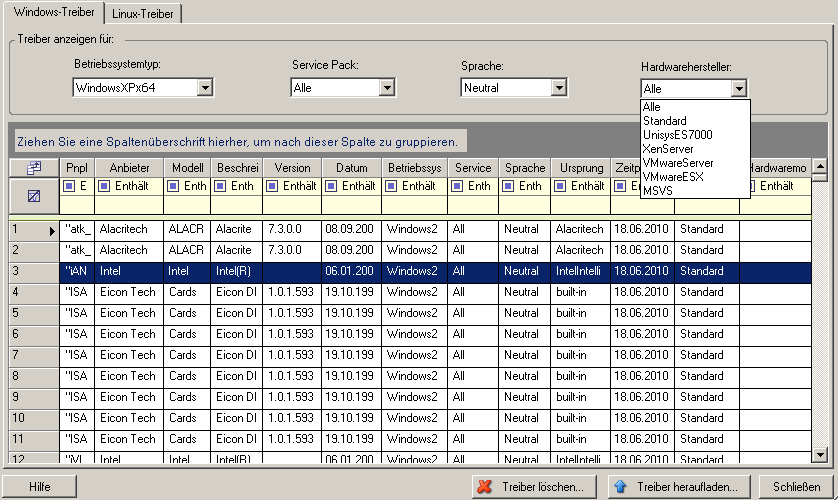Choose VMwareESX in the open dropdown list
This screenshot has width=838, height=500.
pyautogui.click(x=673, y=177)
